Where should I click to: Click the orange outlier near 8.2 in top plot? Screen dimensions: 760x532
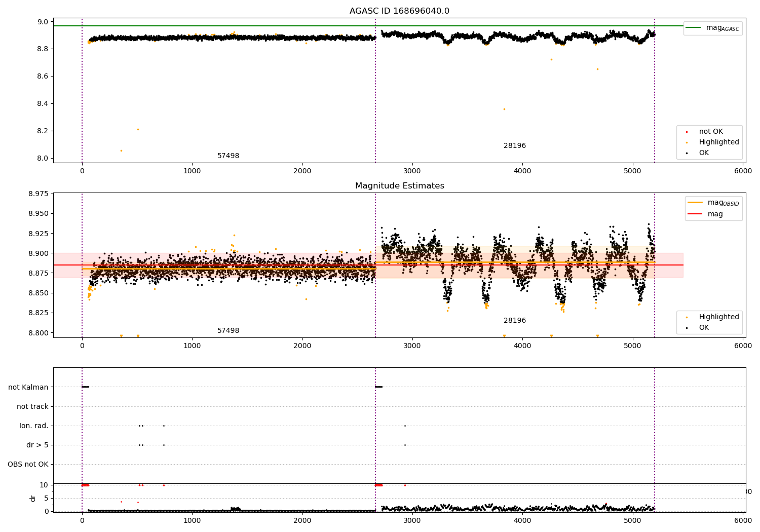[x=138, y=129]
